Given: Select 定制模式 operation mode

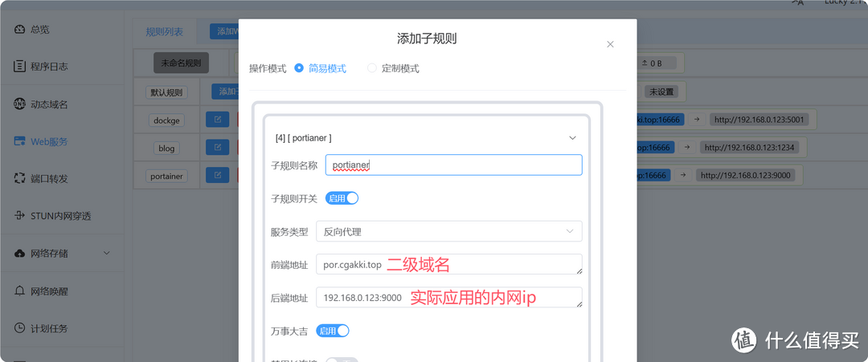Looking at the screenshot, I should click(393, 68).
